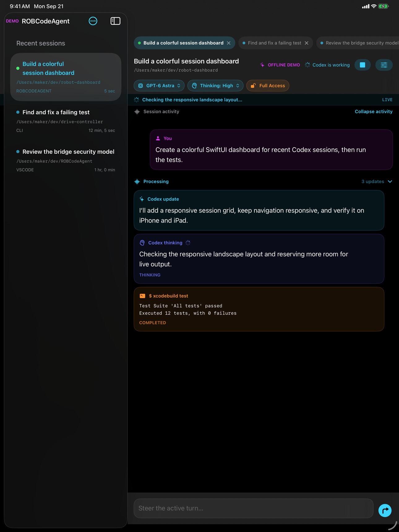Toggle the sidebar panel icon
399x532 pixels.
[115, 21]
